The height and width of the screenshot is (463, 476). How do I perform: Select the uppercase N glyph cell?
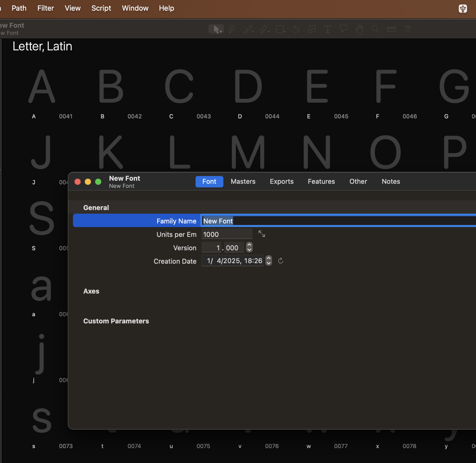(x=317, y=152)
